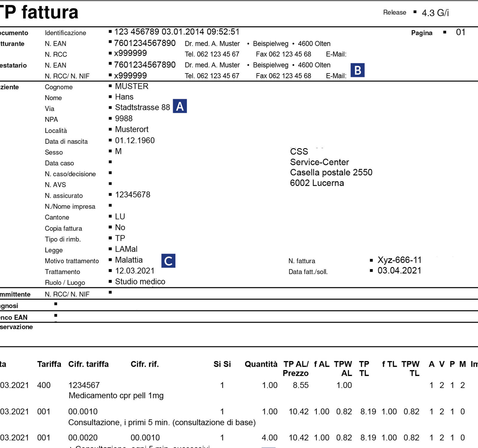This screenshot has width=478, height=448.
Task: Select the 'Quantità' column header
Action: (261, 364)
